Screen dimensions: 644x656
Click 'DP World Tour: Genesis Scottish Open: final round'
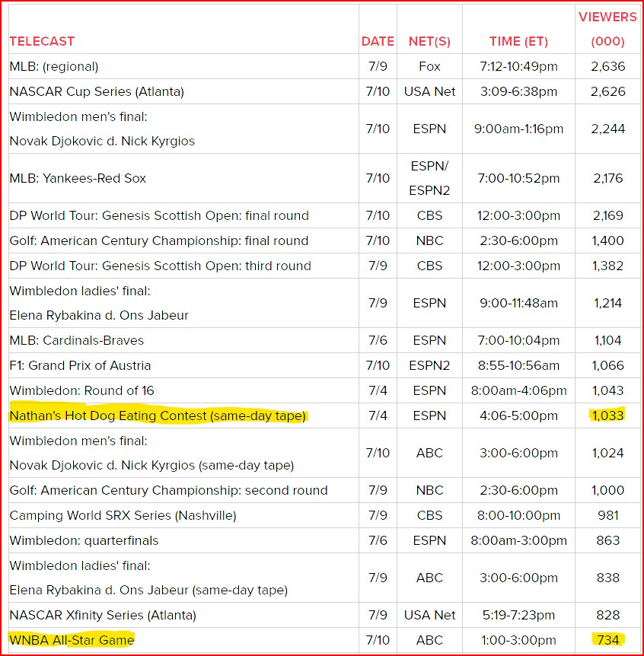coord(159,215)
